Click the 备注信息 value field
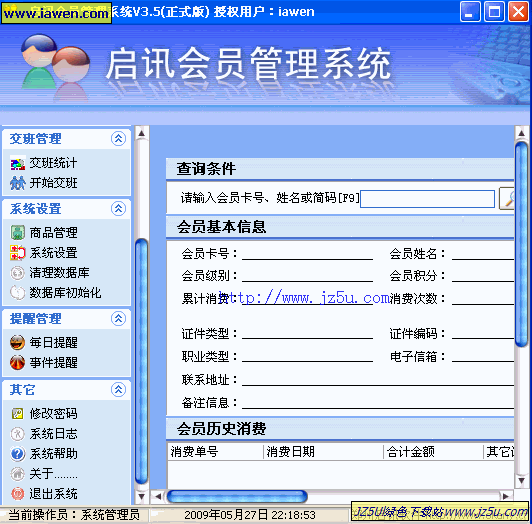 [x=378, y=403]
